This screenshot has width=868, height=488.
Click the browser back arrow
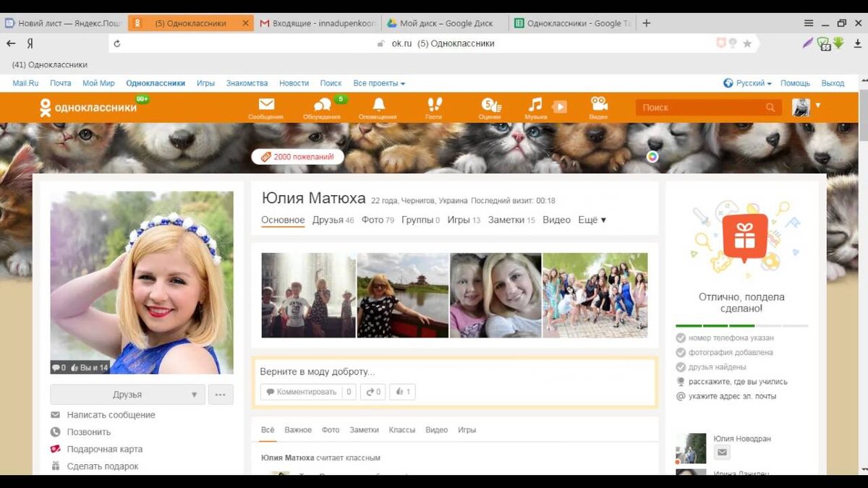click(x=11, y=43)
